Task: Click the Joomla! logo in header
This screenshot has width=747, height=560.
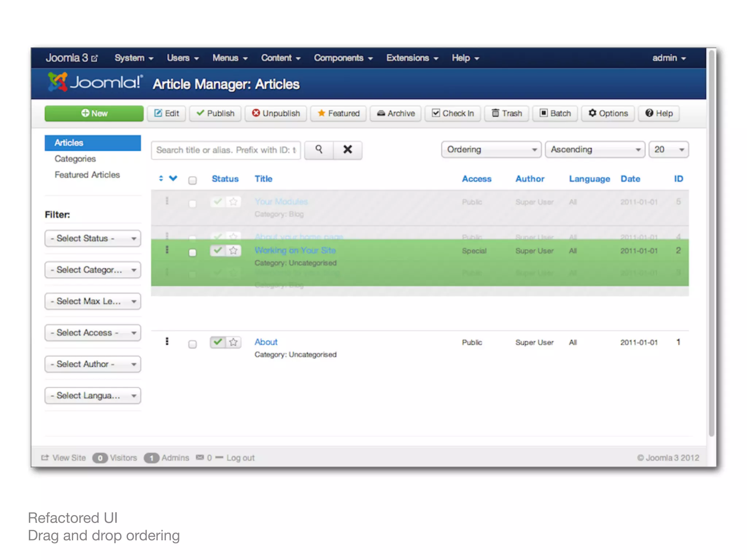Action: pos(95,82)
